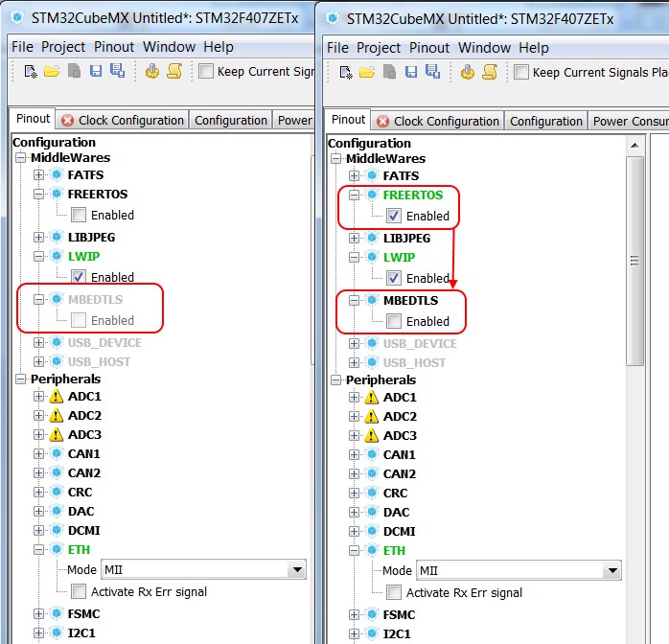Image resolution: width=669 pixels, height=644 pixels.
Task: Click Generate Report icon in left window
Action: click(x=174, y=71)
